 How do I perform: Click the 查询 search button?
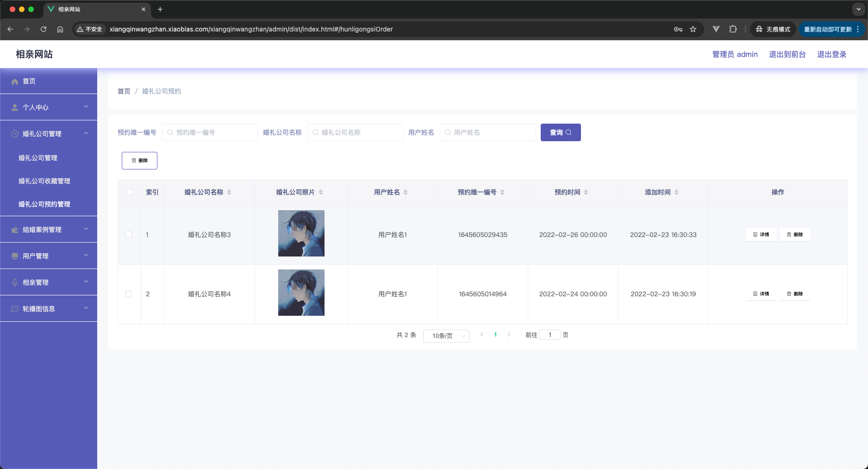point(561,132)
